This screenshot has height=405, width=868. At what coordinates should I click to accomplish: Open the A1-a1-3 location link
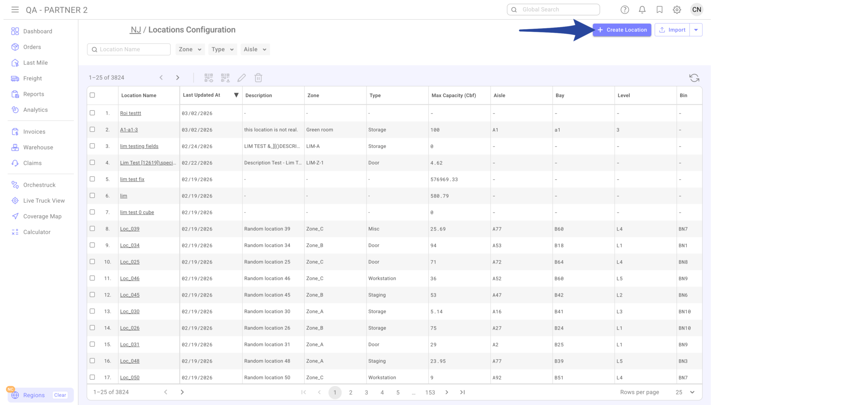pyautogui.click(x=129, y=129)
